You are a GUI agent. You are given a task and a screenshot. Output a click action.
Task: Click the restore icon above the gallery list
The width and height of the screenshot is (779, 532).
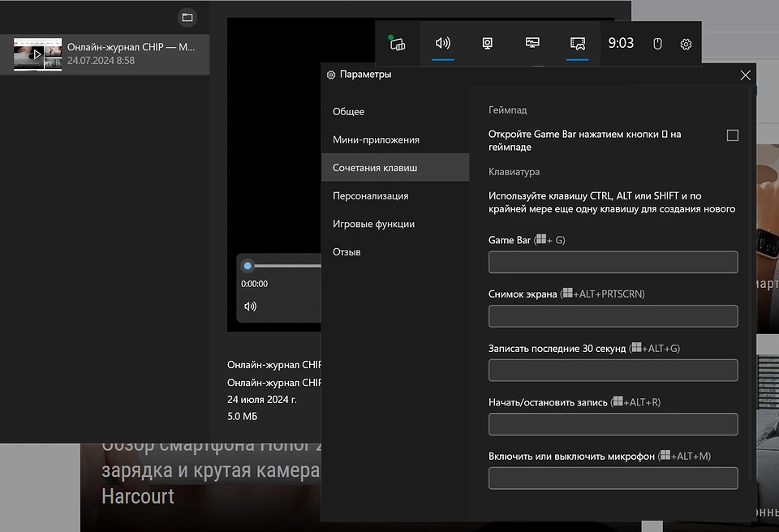187,17
